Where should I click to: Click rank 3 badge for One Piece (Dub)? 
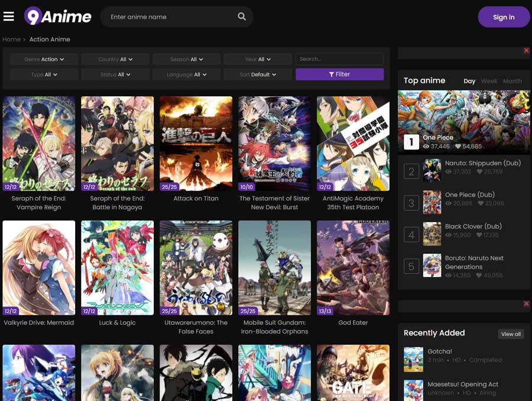411,203
